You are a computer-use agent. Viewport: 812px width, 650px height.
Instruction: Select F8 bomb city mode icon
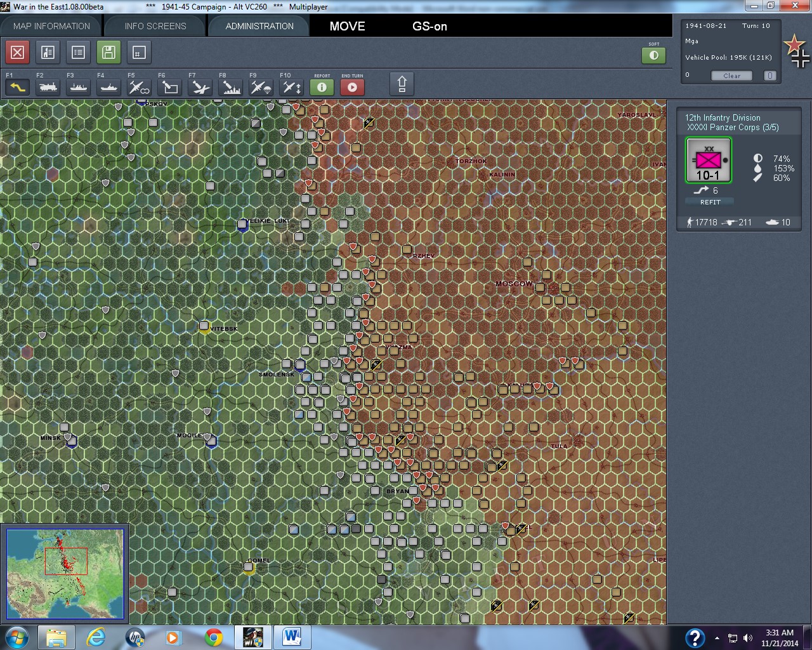coord(231,87)
